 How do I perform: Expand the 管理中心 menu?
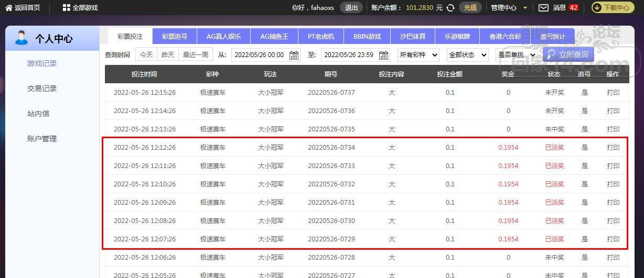coord(509,8)
